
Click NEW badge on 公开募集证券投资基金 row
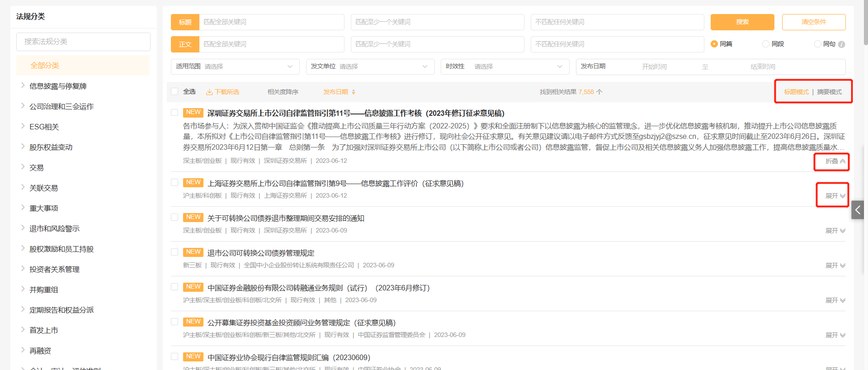pos(193,322)
